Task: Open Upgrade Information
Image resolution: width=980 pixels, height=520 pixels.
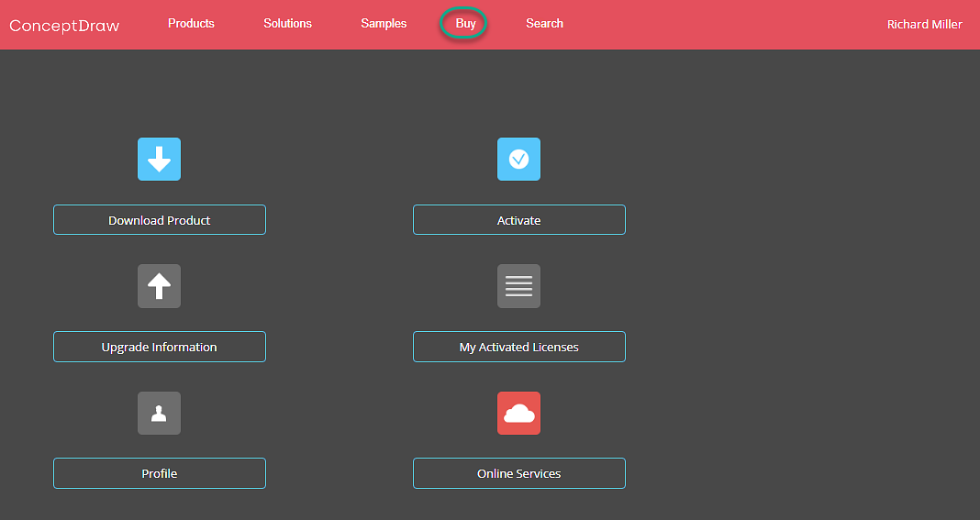Action: point(160,347)
